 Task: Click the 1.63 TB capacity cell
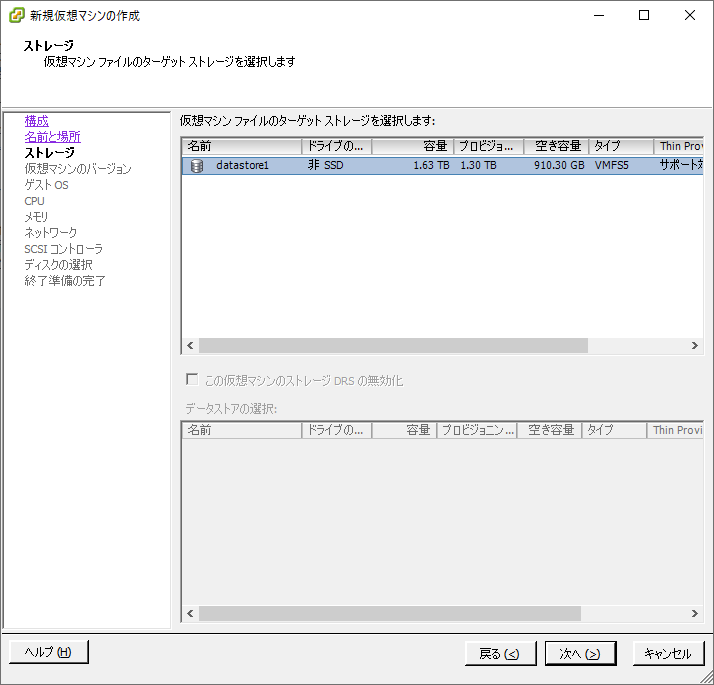click(x=431, y=165)
